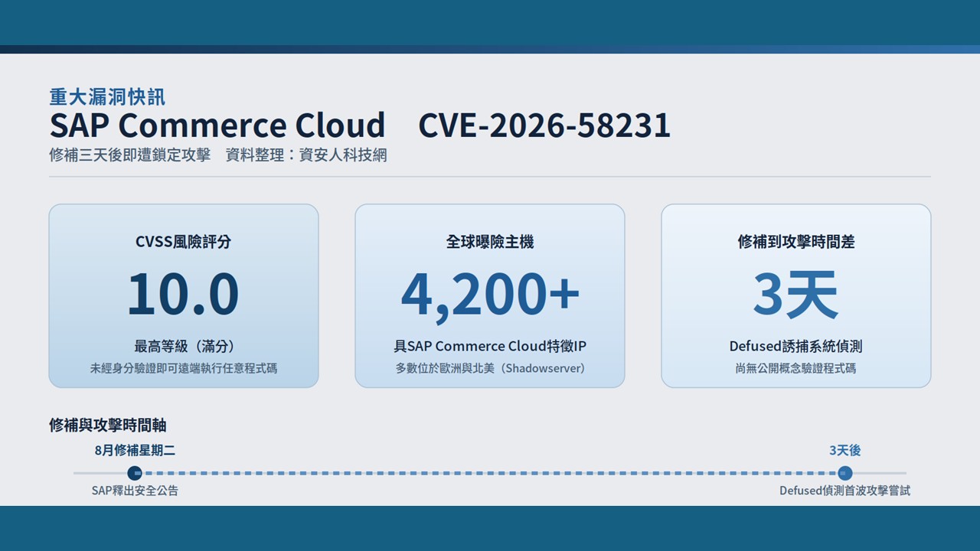Click the 最高等級（滿分） text
The width and height of the screenshot is (980, 551).
click(184, 346)
